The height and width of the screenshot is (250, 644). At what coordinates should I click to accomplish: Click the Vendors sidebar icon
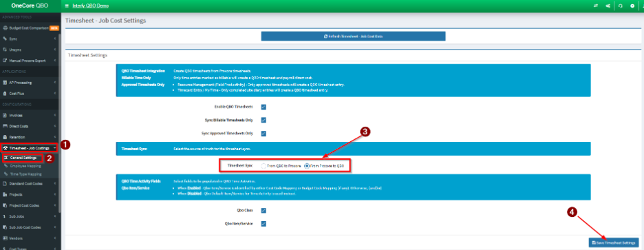(5, 238)
